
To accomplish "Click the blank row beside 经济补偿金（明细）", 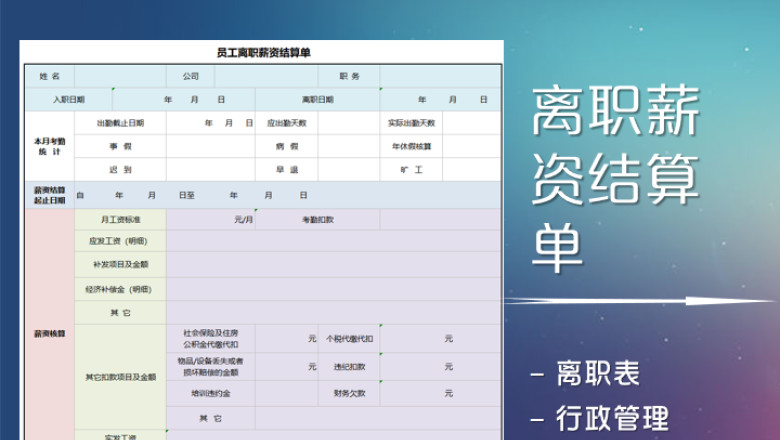I will (334, 289).
